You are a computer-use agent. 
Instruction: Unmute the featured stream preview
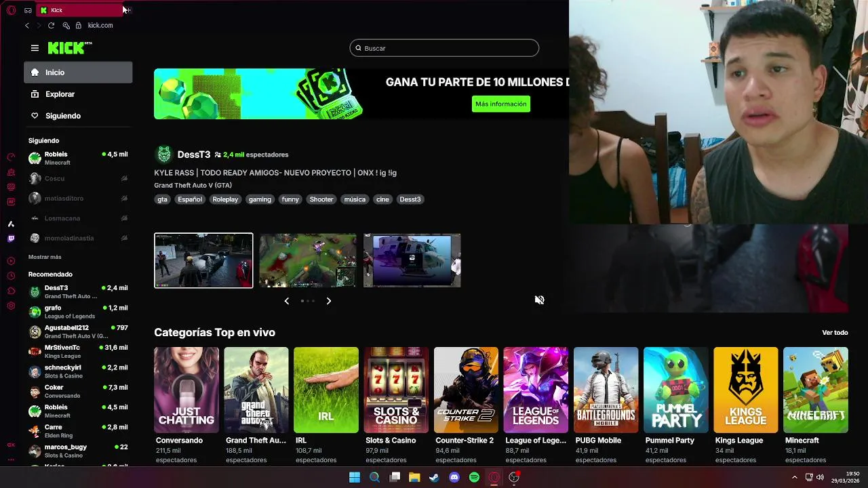point(539,300)
